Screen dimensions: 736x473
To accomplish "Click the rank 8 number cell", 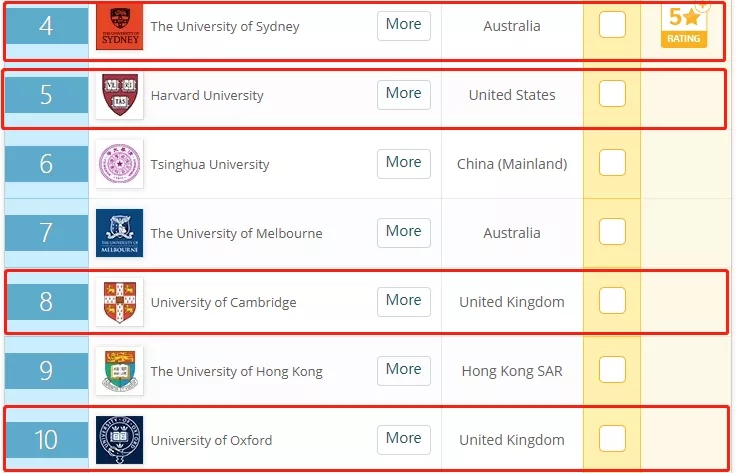I will coord(46,301).
